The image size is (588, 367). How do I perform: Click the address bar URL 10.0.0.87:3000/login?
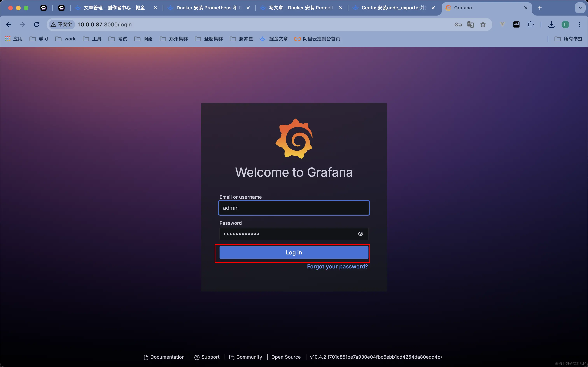click(105, 24)
